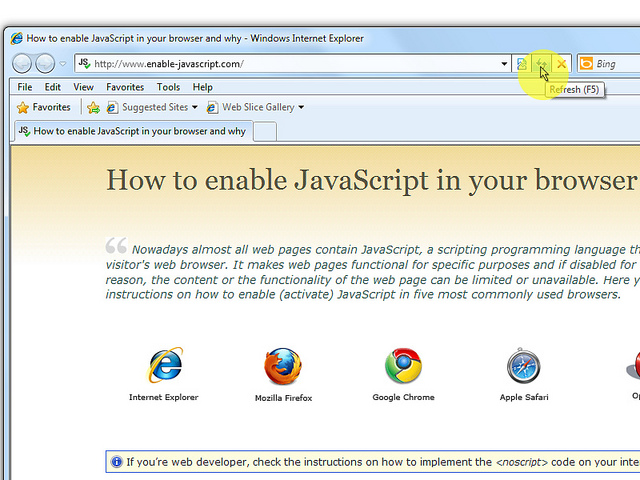Click the Add to Favorites Bar icon
Image resolution: width=640 pixels, height=480 pixels.
point(93,107)
